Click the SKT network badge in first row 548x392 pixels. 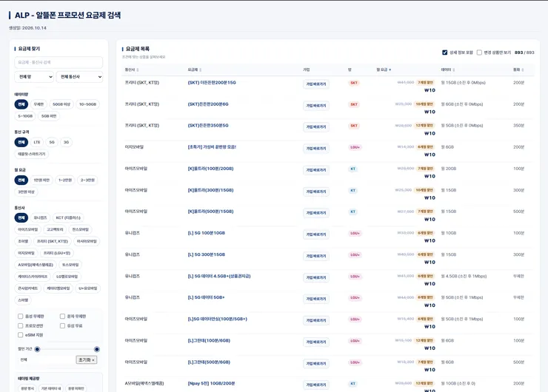pos(354,83)
